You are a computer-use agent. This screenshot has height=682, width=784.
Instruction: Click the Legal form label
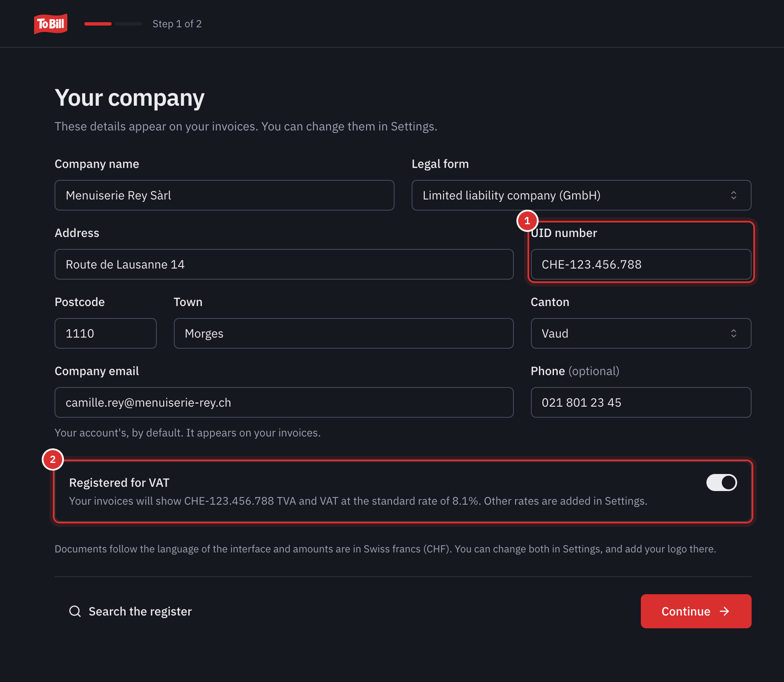click(440, 164)
